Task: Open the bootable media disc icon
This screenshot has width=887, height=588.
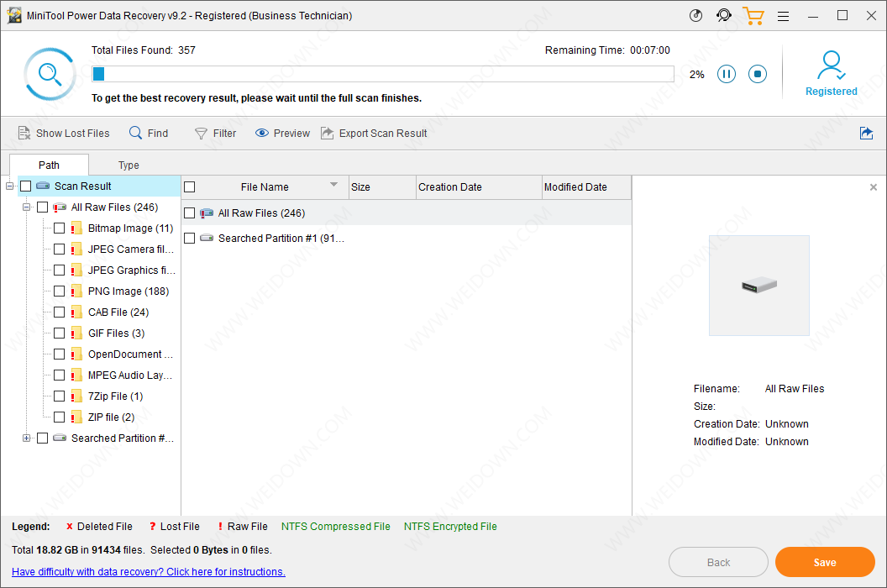Action: pos(695,15)
